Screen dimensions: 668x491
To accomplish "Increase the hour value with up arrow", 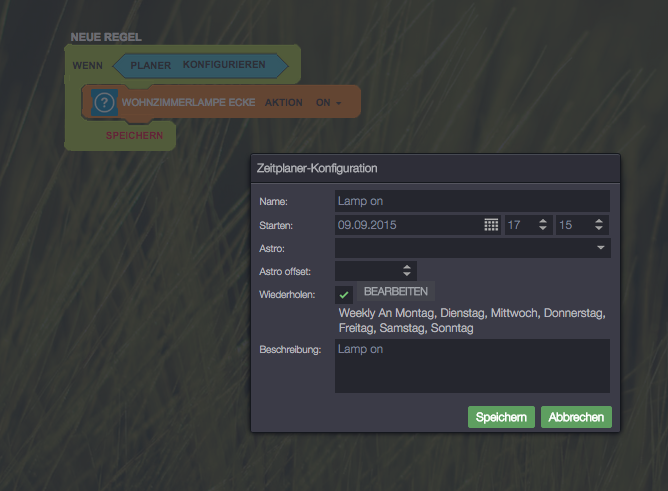I will click(543, 221).
